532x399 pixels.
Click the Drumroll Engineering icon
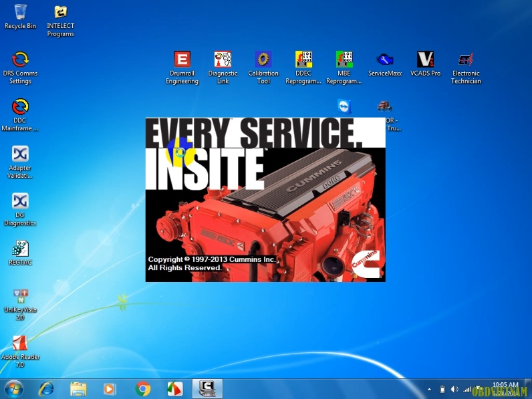[182, 68]
